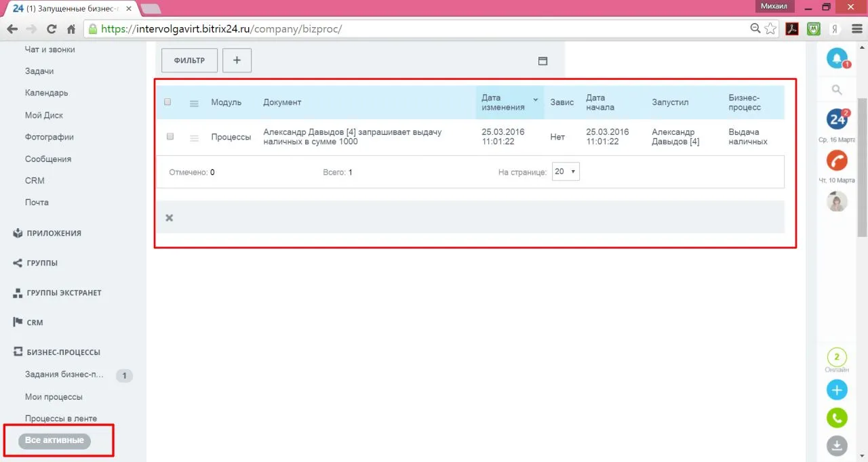Open Фотографии in left menu

click(x=50, y=137)
